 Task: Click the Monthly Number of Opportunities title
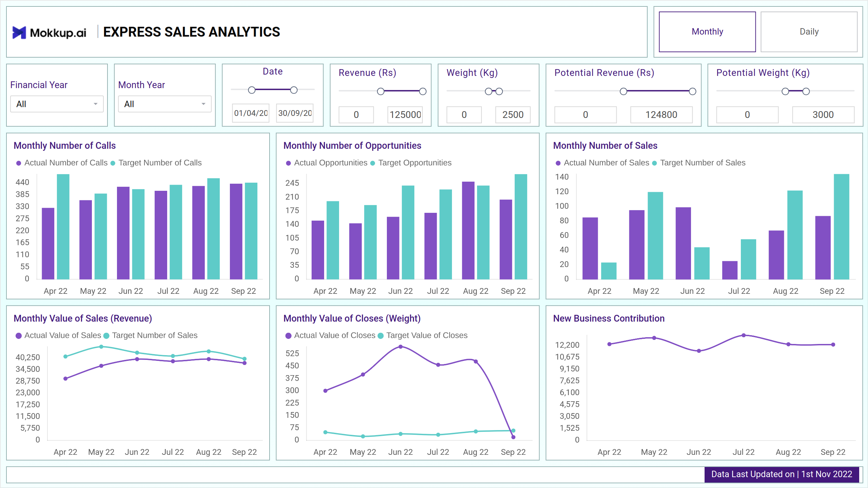[x=352, y=146]
